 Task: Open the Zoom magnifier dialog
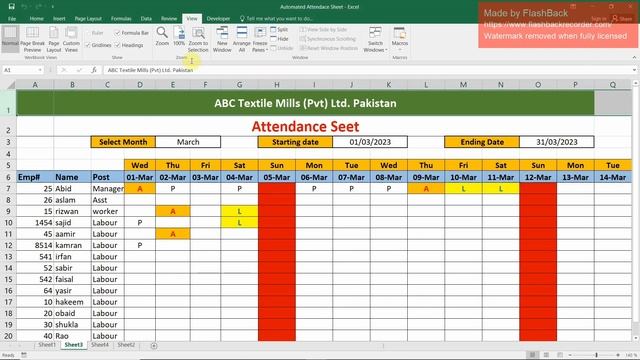(x=162, y=36)
